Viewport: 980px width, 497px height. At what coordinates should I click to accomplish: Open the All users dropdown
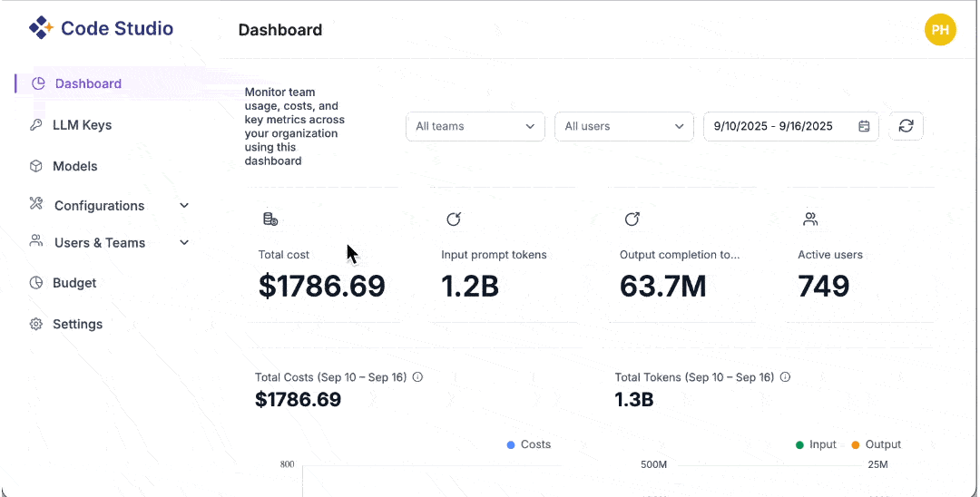tap(623, 126)
